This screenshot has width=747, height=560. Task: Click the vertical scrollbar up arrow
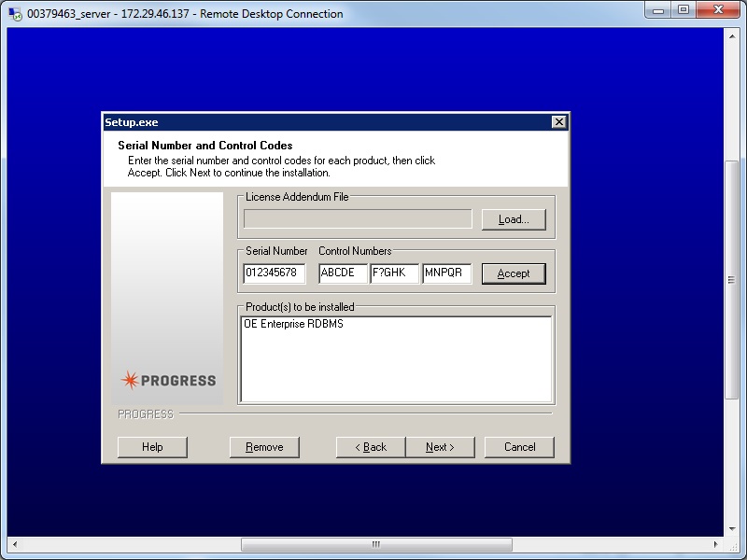pos(732,36)
